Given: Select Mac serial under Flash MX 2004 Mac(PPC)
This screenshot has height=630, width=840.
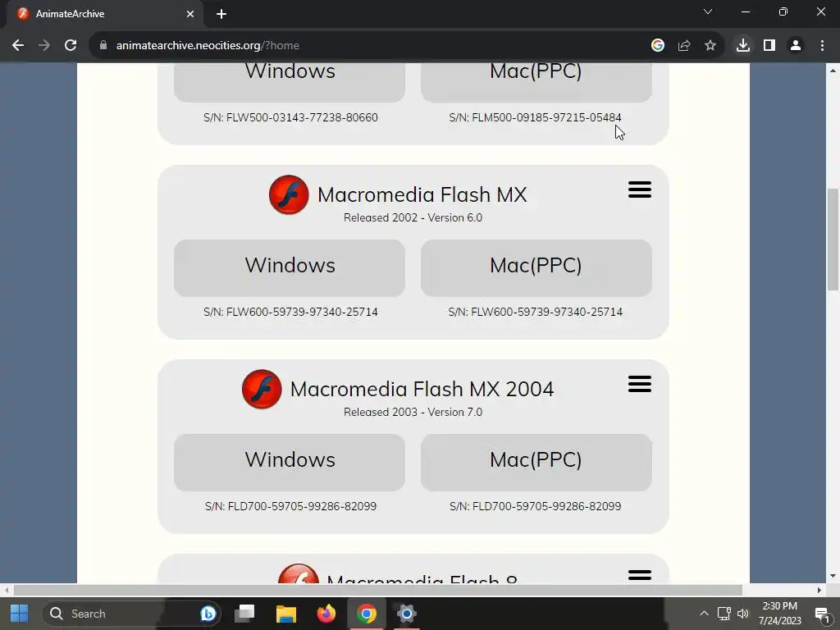Looking at the screenshot, I should tap(535, 506).
